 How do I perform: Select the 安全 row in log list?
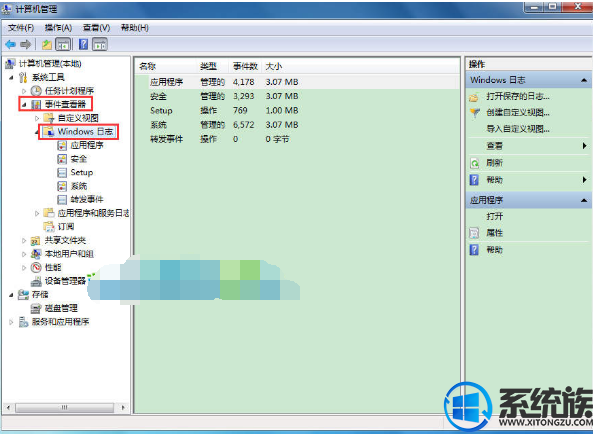[x=297, y=96]
